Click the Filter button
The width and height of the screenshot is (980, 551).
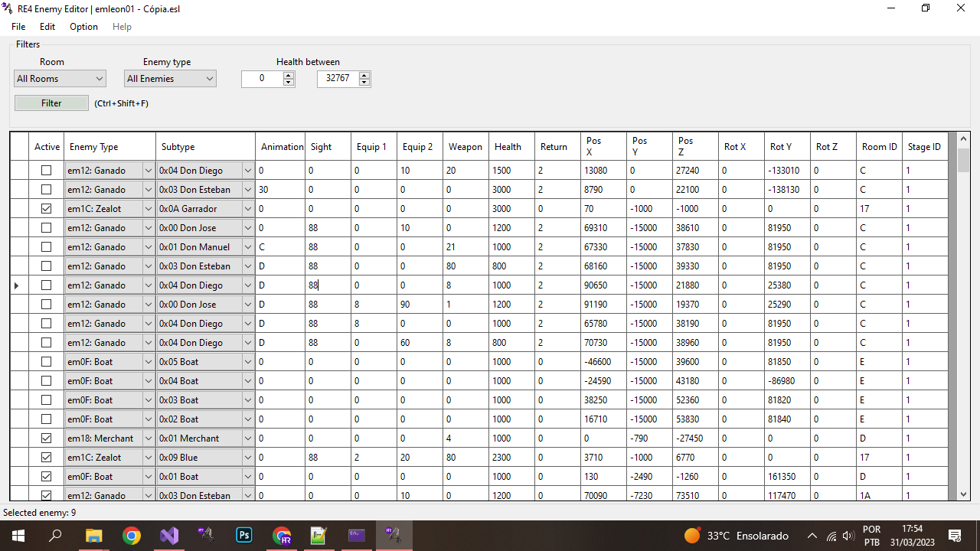coord(51,103)
